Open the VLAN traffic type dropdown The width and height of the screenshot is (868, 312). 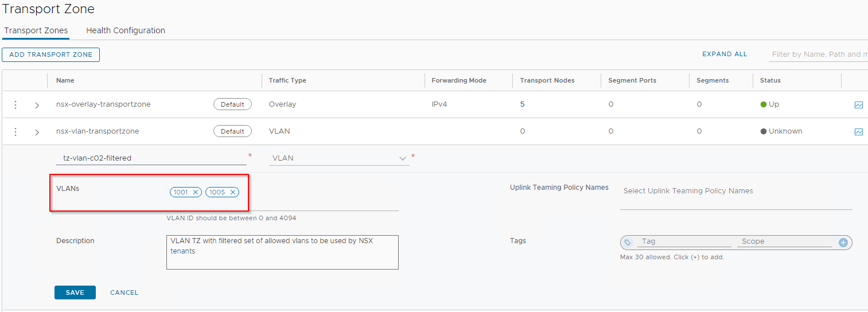coord(339,158)
